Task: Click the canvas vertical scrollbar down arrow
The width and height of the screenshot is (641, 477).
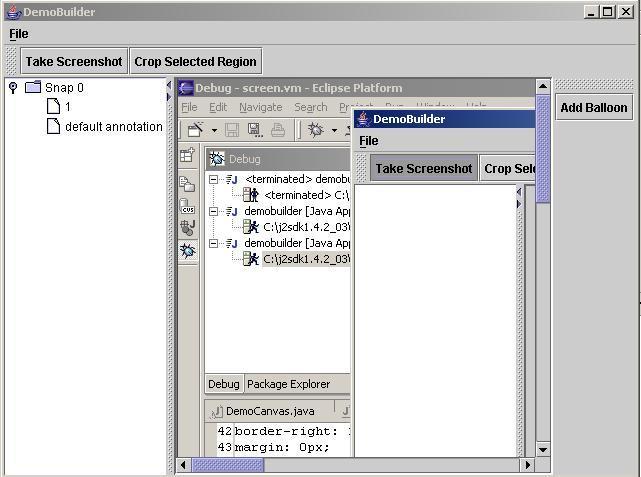Action: pos(542,450)
